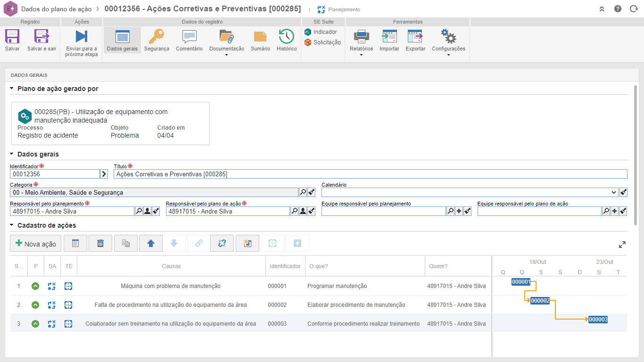Open the Histórico clock icon
Screen dimensions: 644x362
point(287,36)
